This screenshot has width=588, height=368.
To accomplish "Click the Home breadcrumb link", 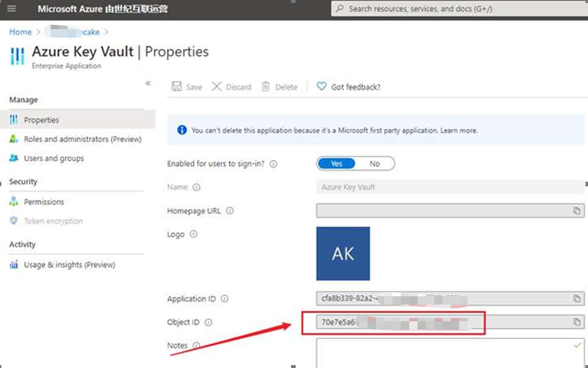I will tap(20, 32).
